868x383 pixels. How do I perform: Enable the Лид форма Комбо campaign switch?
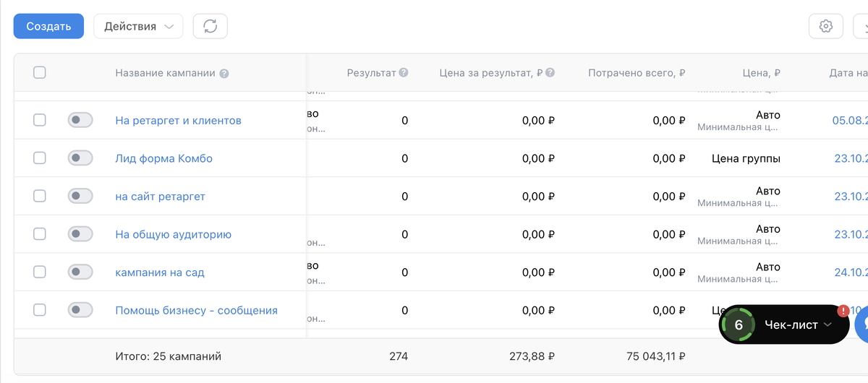[80, 158]
